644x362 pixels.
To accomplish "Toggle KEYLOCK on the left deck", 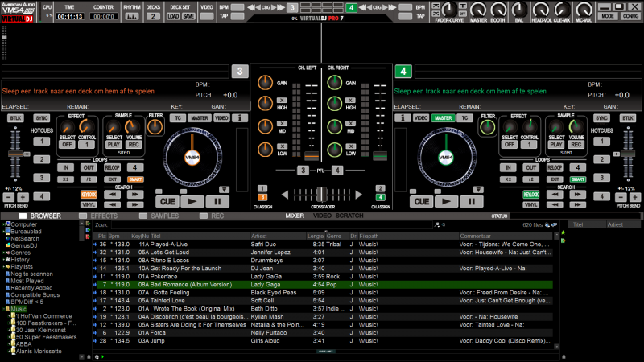I will pos(89,195).
